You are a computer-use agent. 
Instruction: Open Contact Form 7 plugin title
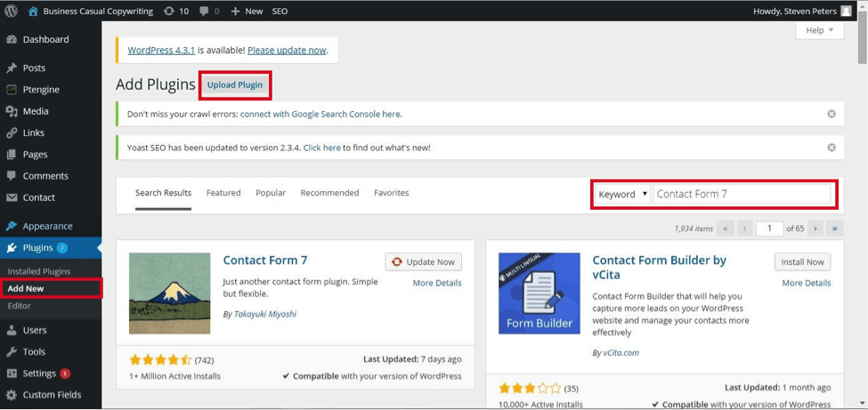pyautogui.click(x=265, y=260)
